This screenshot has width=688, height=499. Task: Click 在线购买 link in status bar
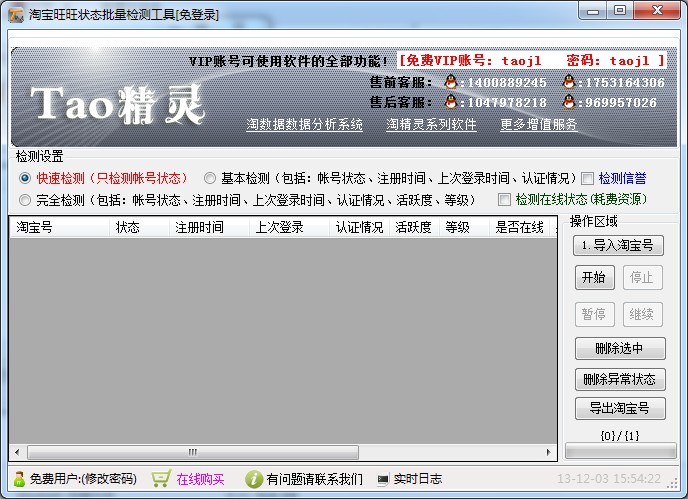200,479
